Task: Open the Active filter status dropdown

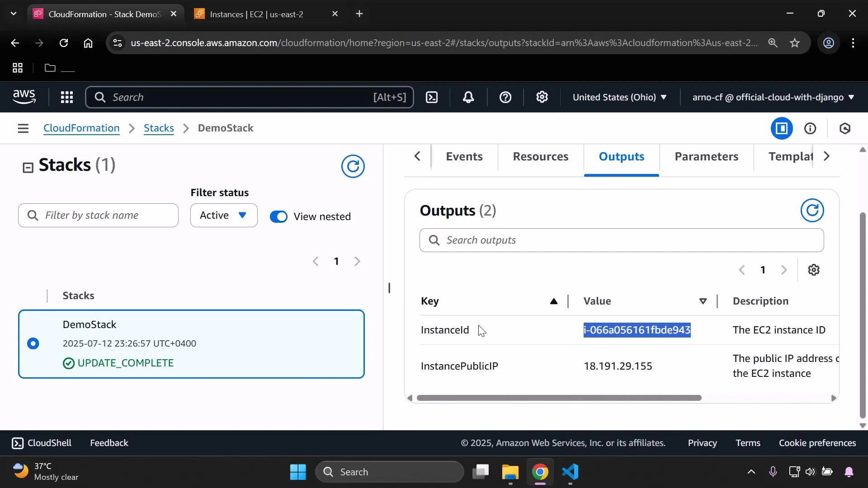Action: click(x=223, y=215)
